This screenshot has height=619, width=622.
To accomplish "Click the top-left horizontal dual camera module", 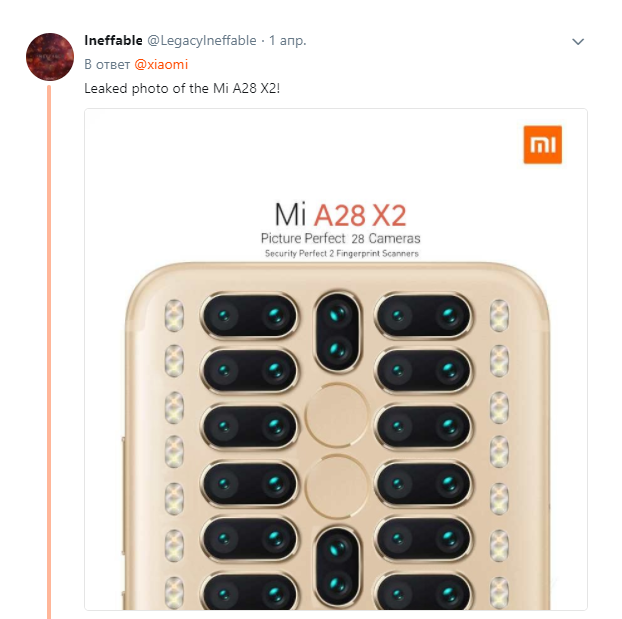I will click(250, 316).
